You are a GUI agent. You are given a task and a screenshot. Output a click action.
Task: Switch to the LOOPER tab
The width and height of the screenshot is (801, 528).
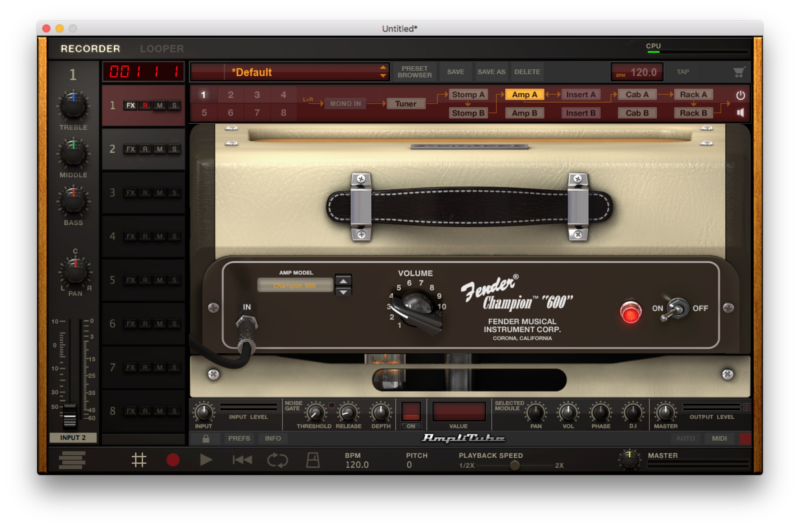pyautogui.click(x=162, y=49)
